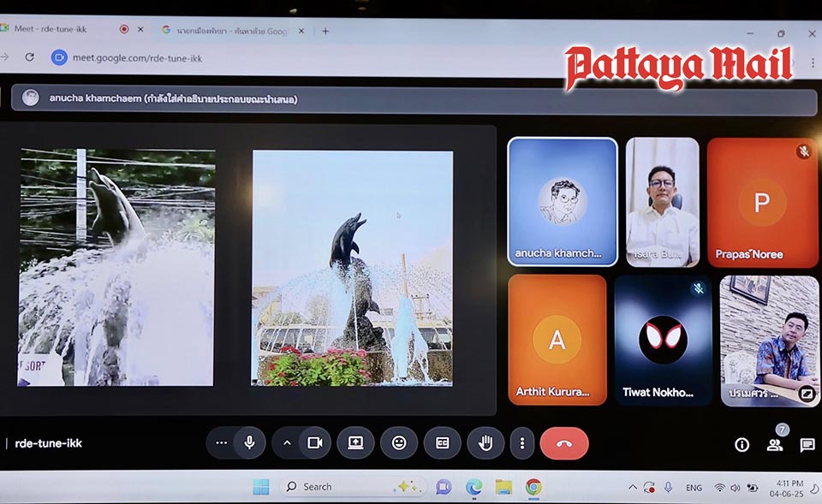822x504 pixels.
Task: Toggle the microphone on or off
Action: tap(249, 443)
